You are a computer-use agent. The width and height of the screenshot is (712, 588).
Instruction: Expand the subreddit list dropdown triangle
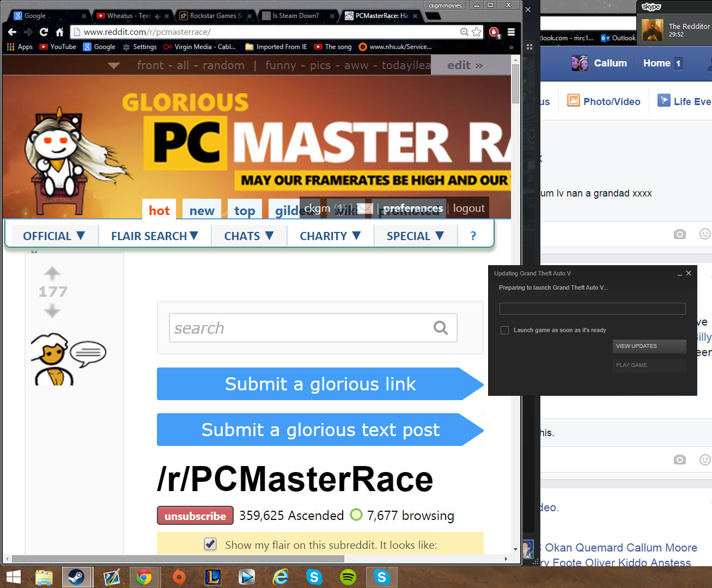(114, 66)
